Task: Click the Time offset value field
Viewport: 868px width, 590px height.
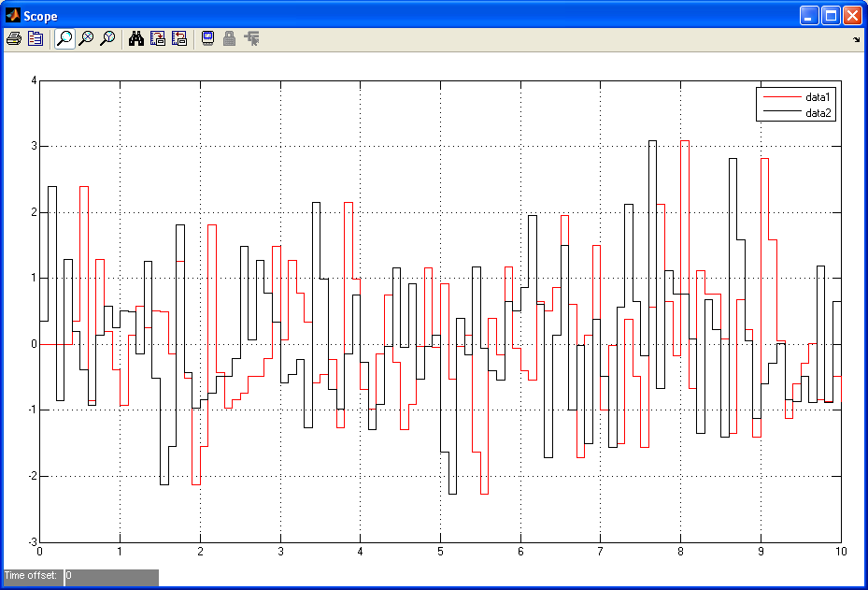Action: 111,576
